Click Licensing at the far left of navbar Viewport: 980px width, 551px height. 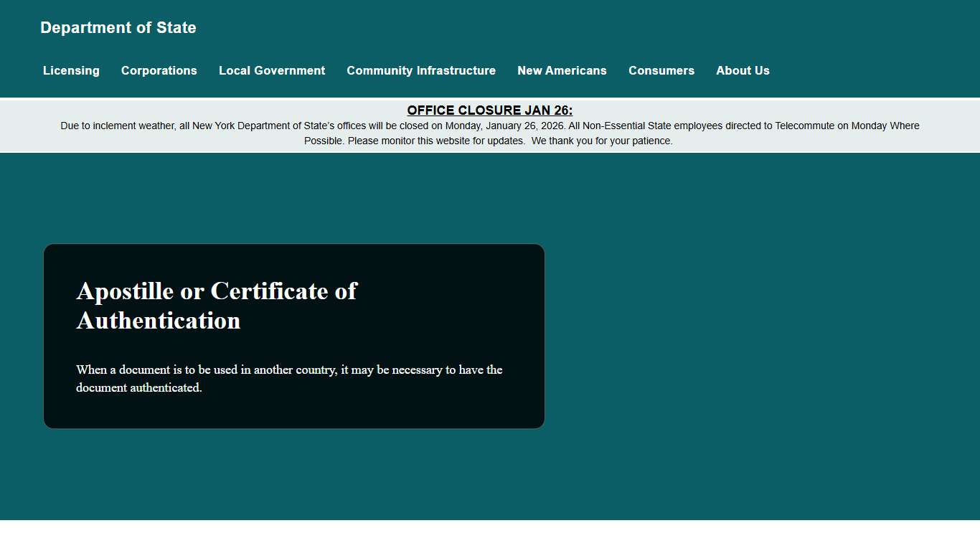pyautogui.click(x=71, y=70)
